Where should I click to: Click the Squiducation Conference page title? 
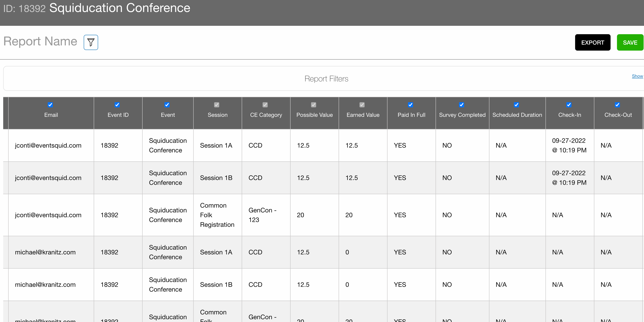click(120, 8)
